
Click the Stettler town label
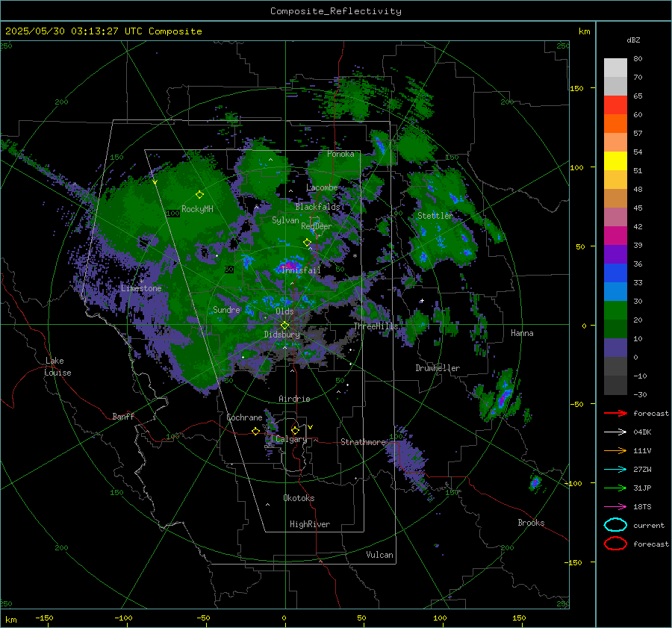pos(435,216)
